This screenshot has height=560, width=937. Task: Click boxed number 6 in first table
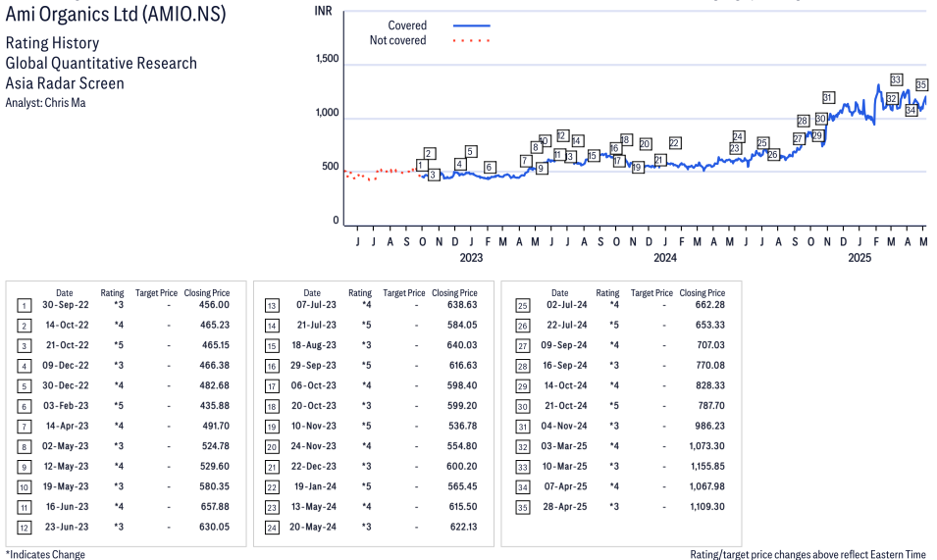[x=24, y=407]
